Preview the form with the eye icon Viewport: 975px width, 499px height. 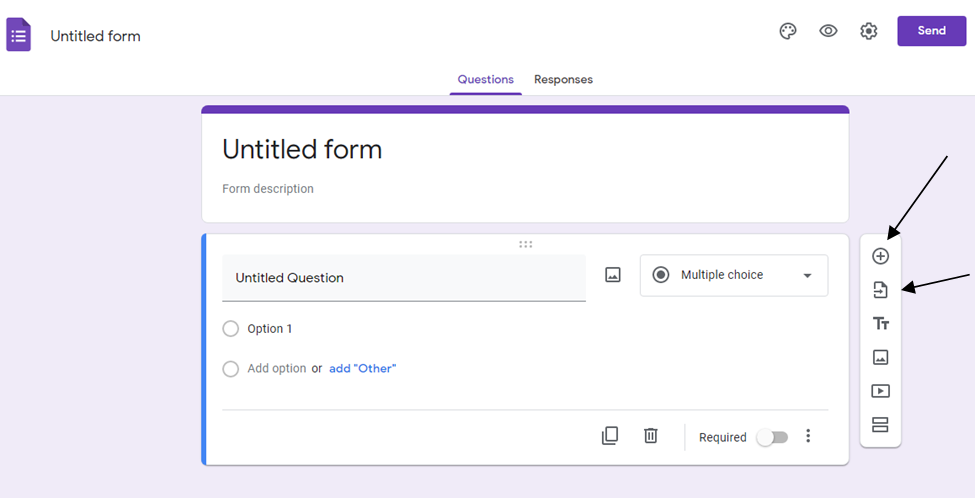pyautogui.click(x=828, y=30)
